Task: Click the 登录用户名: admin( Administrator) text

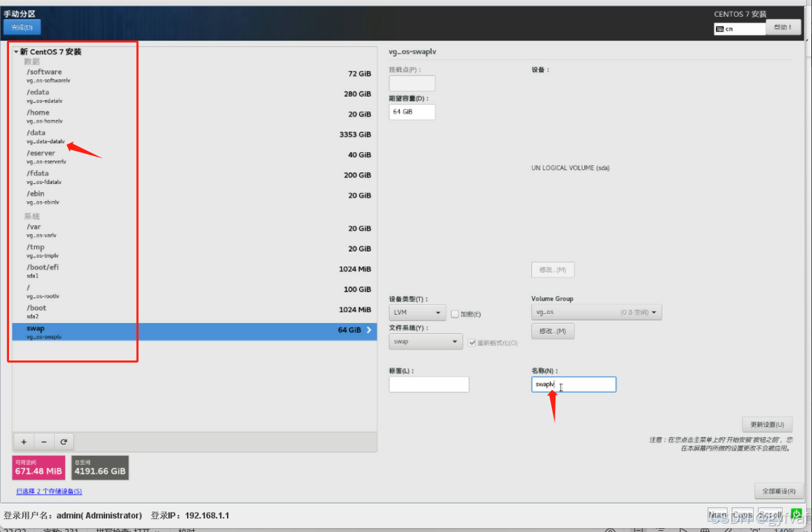Action: tap(73, 516)
